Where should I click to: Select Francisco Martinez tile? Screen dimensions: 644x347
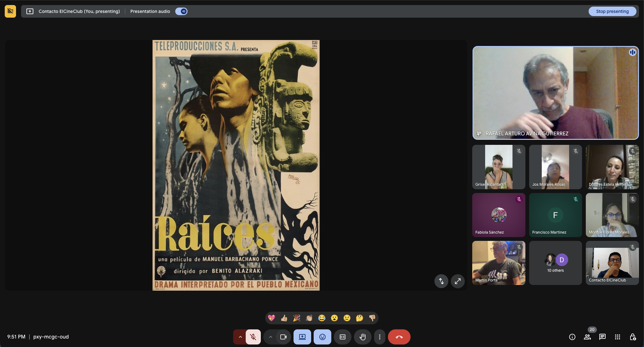click(556, 215)
